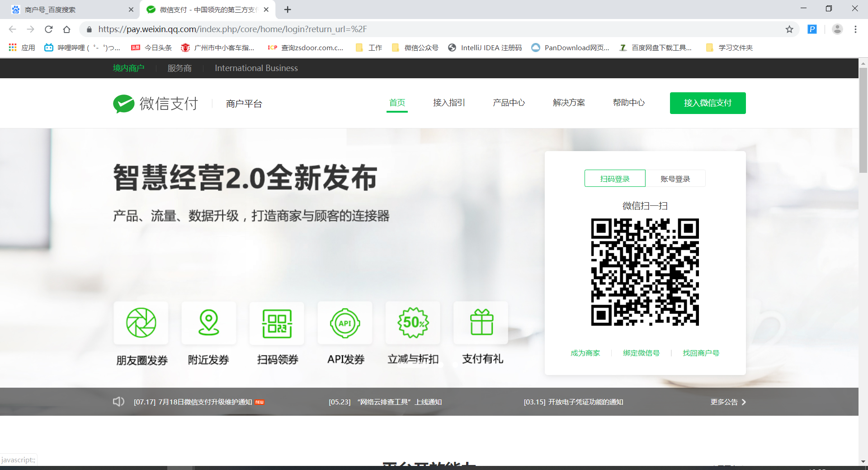Expand the 微信公众号 bookmark folder
Image resolution: width=868 pixels, height=470 pixels.
[415, 47]
